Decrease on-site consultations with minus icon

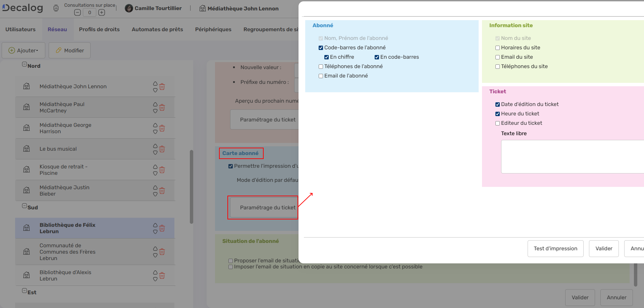pyautogui.click(x=77, y=12)
